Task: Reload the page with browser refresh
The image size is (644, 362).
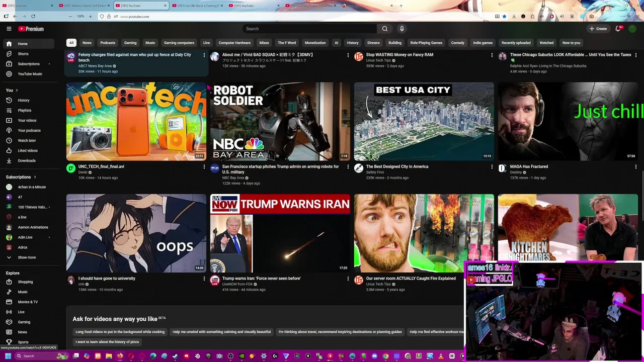Action: click(33, 17)
